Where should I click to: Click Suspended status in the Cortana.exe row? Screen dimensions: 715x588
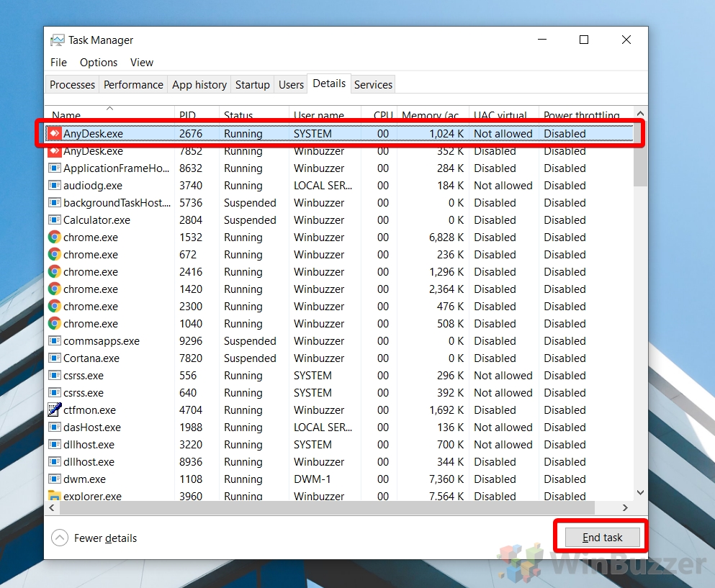[x=250, y=358]
